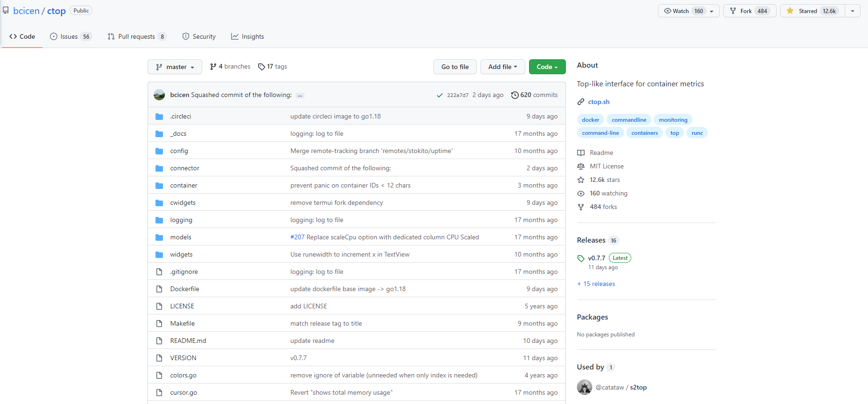The image size is (868, 404).
Task: Click the repository icon beside bcicen
Action: pyautogui.click(x=6, y=10)
